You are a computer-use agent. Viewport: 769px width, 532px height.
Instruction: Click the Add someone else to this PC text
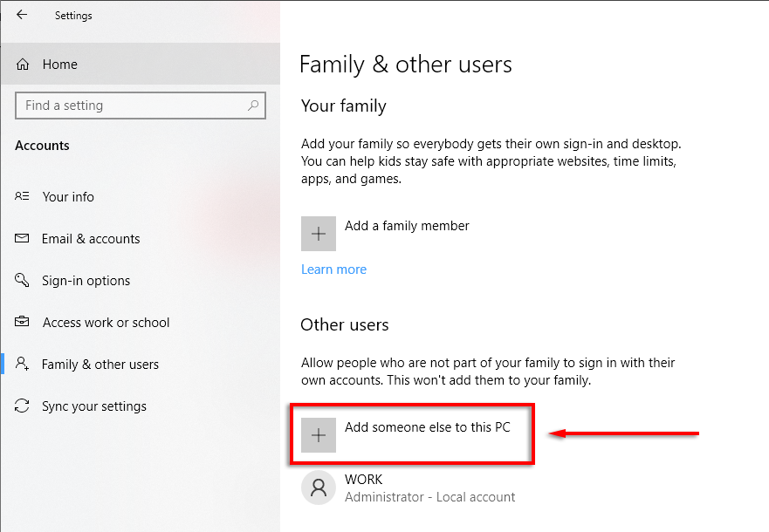[427, 427]
